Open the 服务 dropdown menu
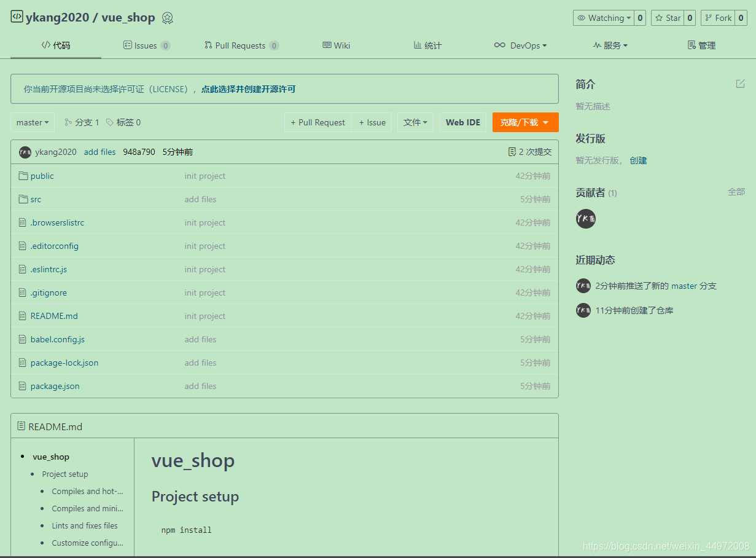This screenshot has height=558, width=756. click(x=610, y=45)
